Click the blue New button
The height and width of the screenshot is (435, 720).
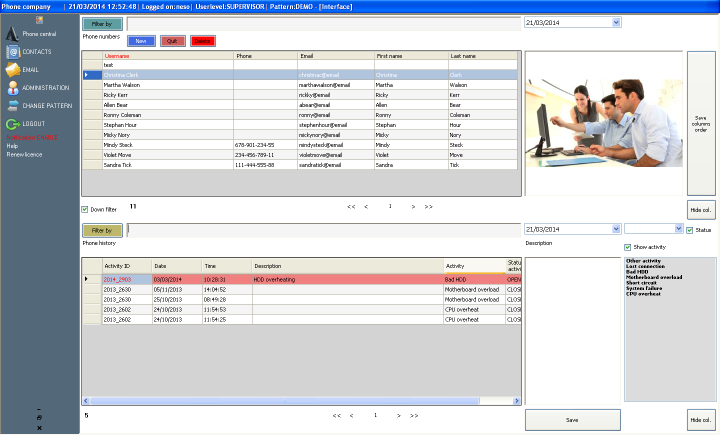pyautogui.click(x=141, y=41)
